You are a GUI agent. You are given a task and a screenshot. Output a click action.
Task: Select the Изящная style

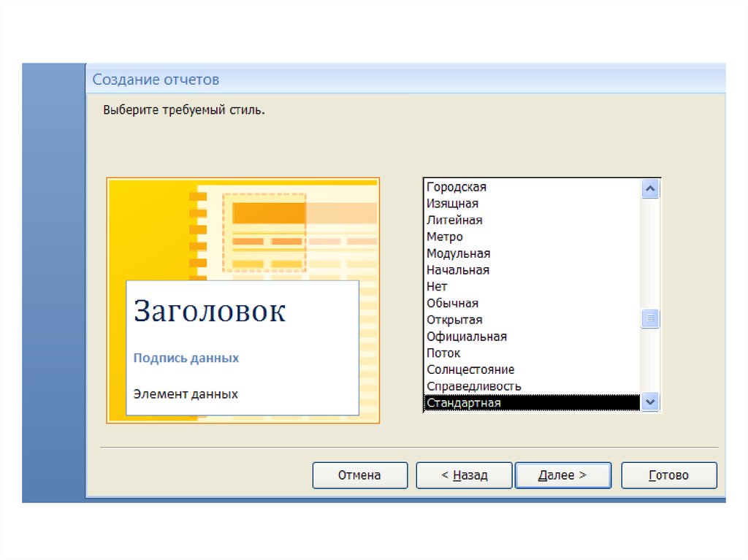(x=453, y=204)
